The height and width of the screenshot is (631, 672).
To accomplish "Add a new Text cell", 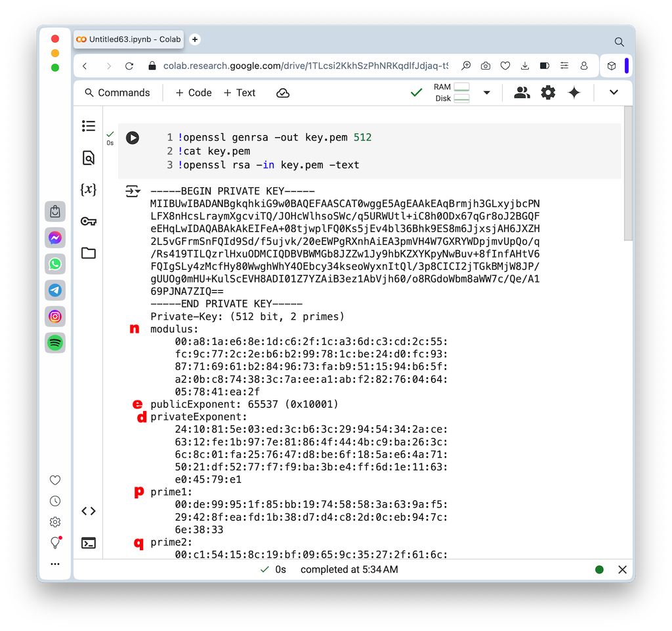I will click(240, 93).
